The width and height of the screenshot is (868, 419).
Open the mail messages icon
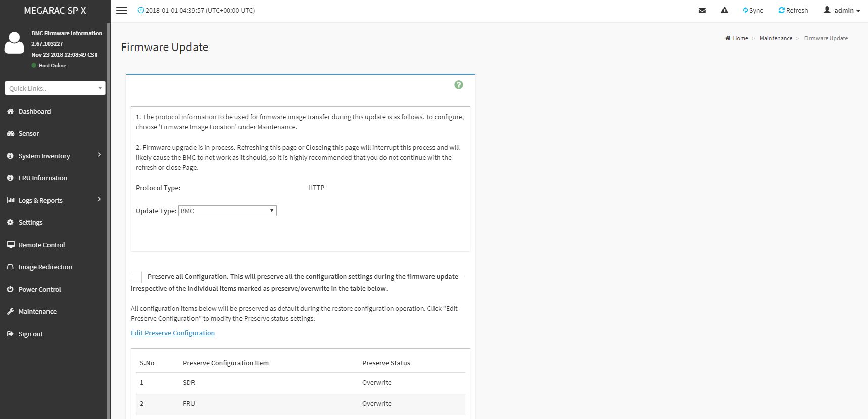click(x=702, y=10)
